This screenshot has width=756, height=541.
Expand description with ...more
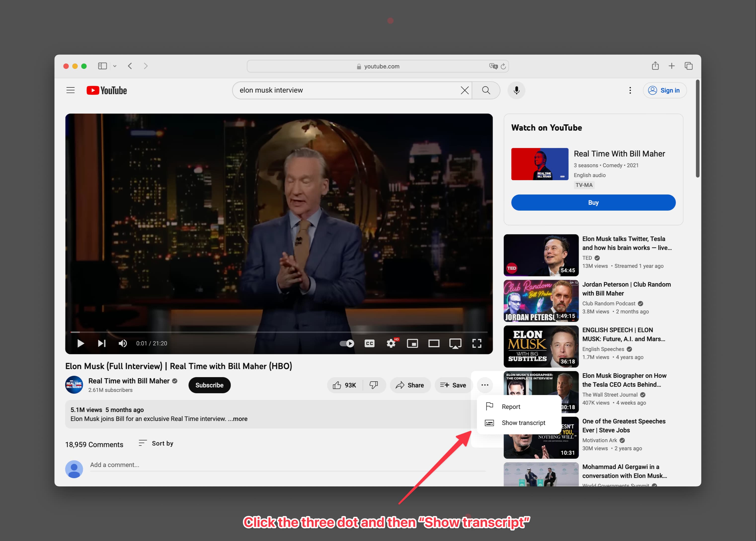click(238, 419)
